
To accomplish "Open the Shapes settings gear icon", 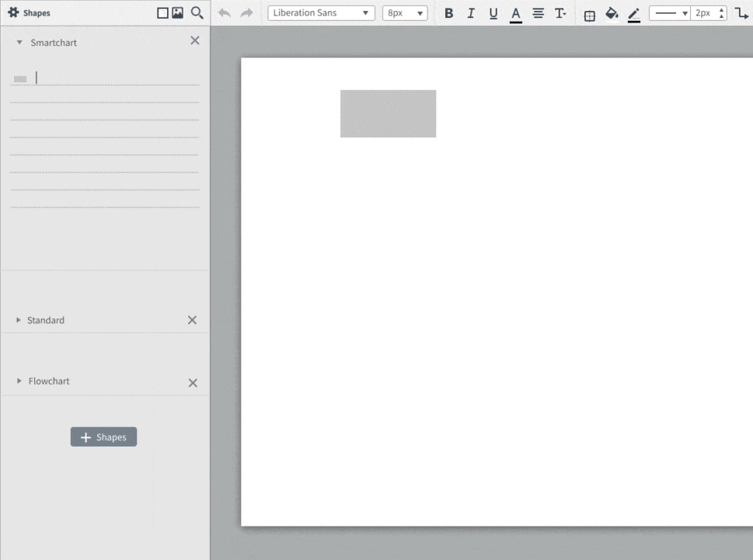I will pyautogui.click(x=13, y=12).
